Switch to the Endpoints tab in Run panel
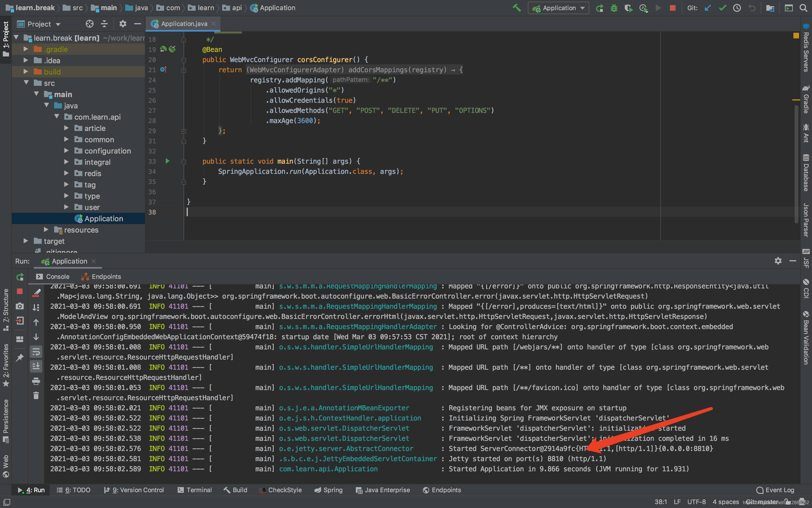Image resolution: width=812 pixels, height=508 pixels. point(101,277)
